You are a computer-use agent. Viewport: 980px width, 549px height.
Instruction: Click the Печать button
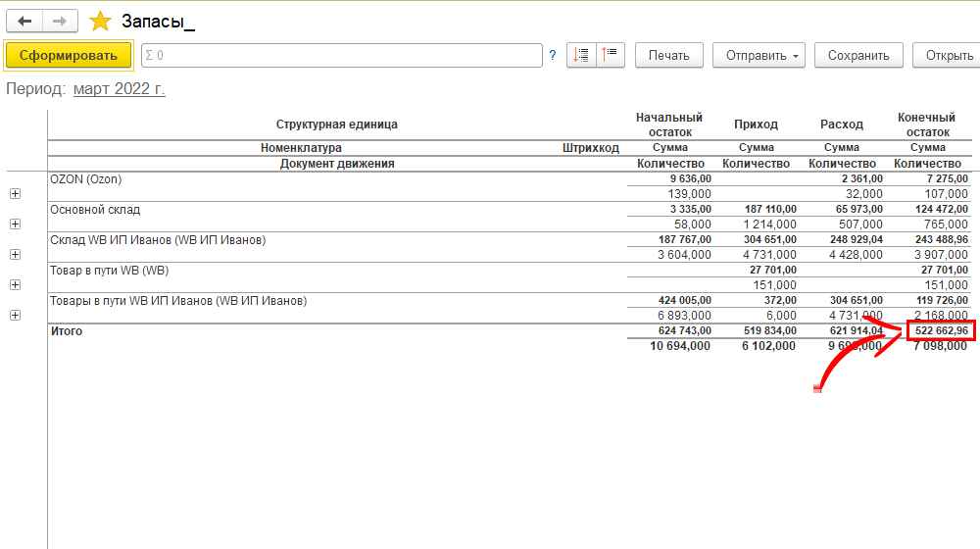point(668,56)
